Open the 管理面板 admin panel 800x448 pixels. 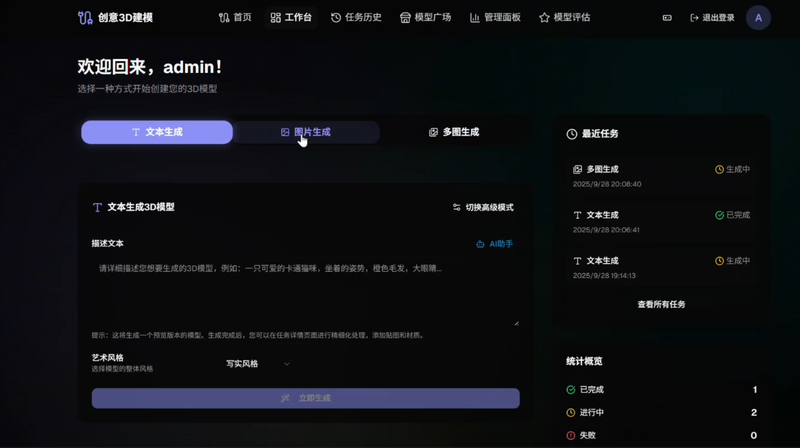tap(495, 18)
